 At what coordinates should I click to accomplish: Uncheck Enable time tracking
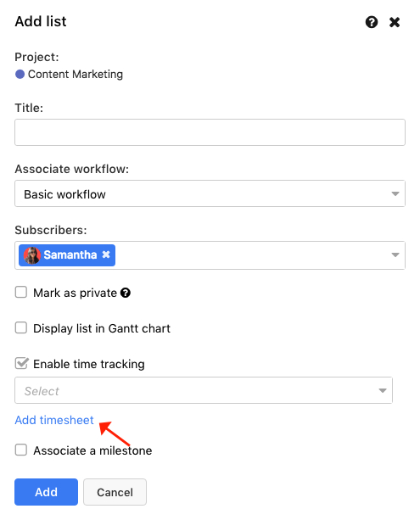click(21, 363)
